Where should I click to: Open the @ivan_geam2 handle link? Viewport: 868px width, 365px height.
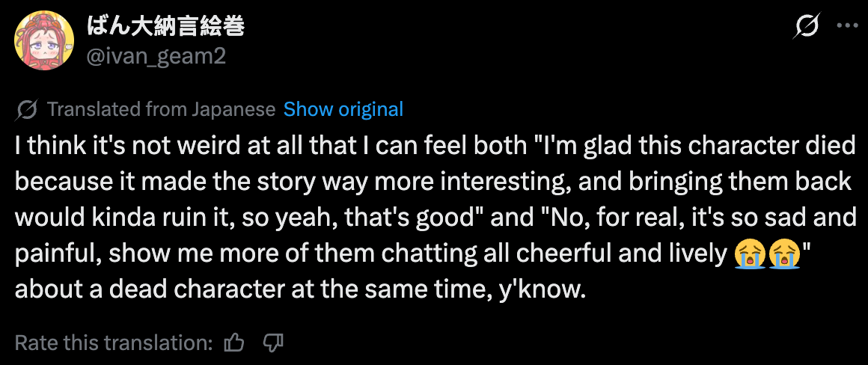(156, 56)
